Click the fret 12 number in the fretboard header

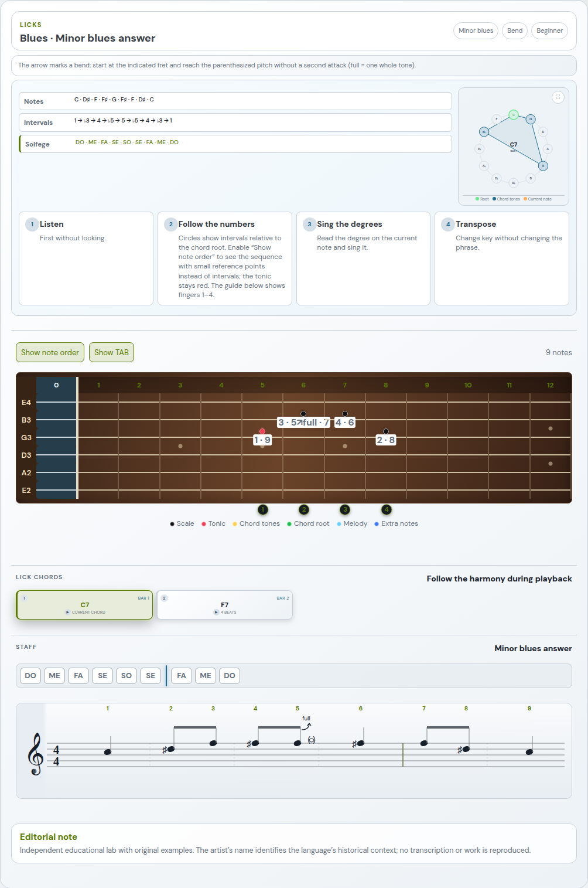tap(551, 385)
